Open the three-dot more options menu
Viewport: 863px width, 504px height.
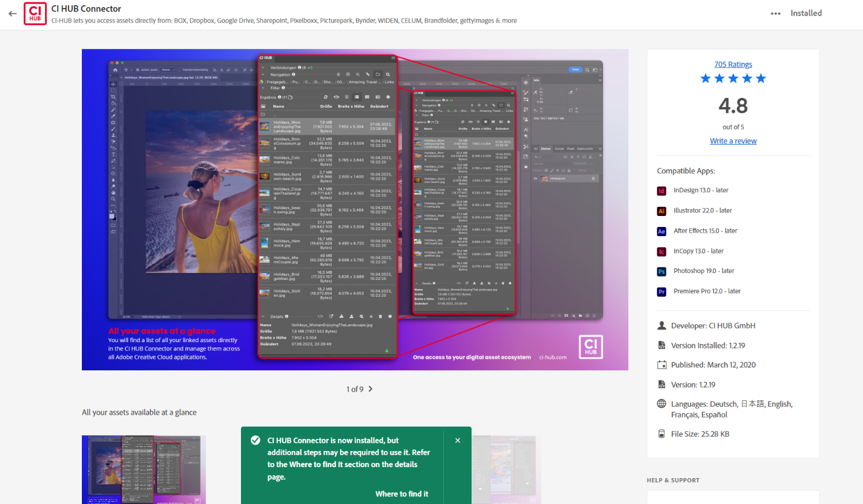775,13
